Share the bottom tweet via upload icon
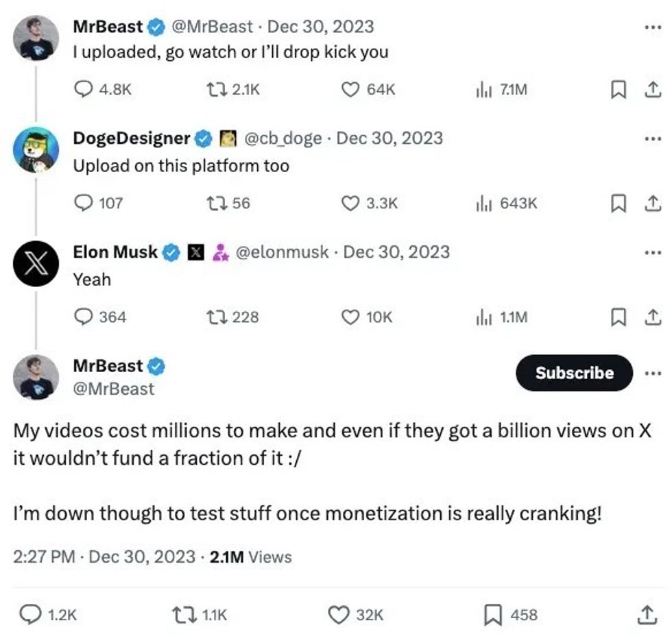Screen dimensions: 672x636 point(645,615)
